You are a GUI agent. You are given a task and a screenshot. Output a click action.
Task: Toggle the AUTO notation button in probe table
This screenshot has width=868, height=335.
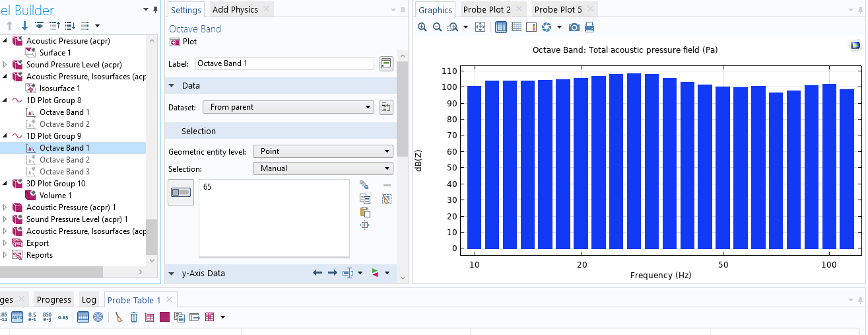pyautogui.click(x=17, y=317)
